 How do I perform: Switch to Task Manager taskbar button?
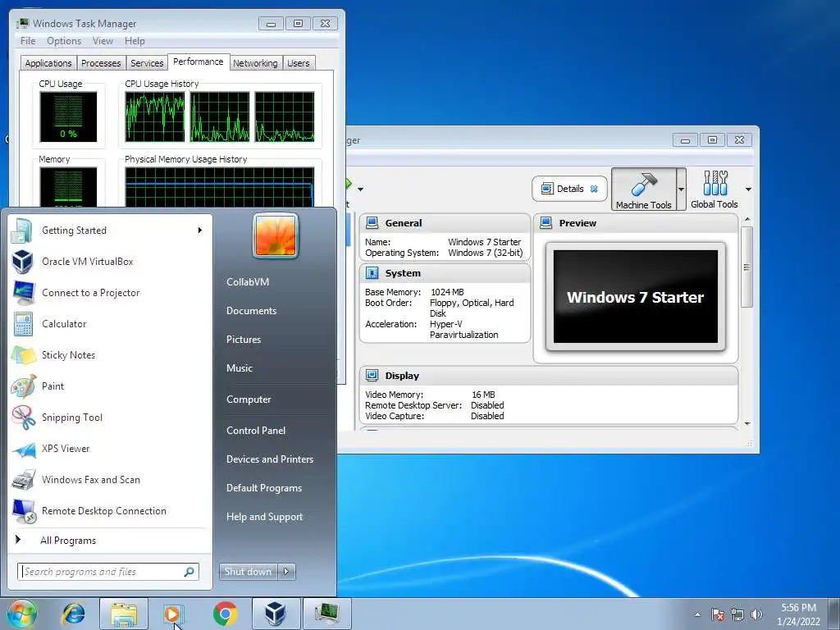coord(326,614)
